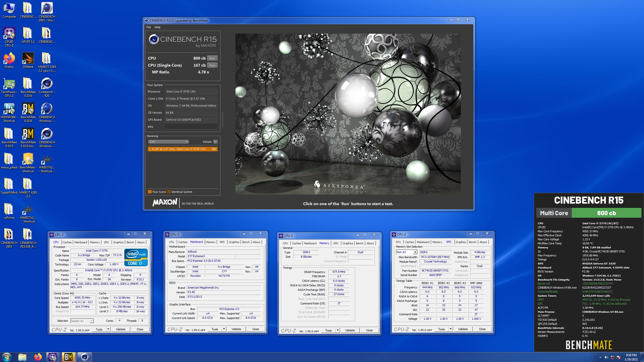Open the TechPowerUp GPU-Z desktop icon
The width and height of the screenshot is (644, 362).
9,87
